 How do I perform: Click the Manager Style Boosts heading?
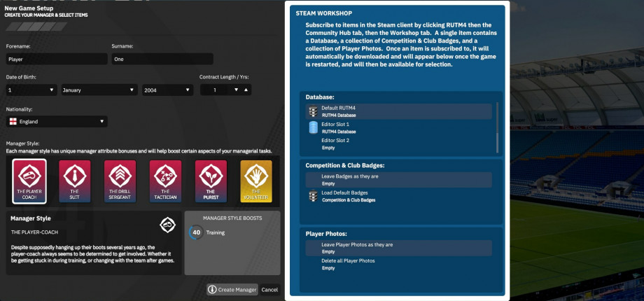tap(232, 218)
